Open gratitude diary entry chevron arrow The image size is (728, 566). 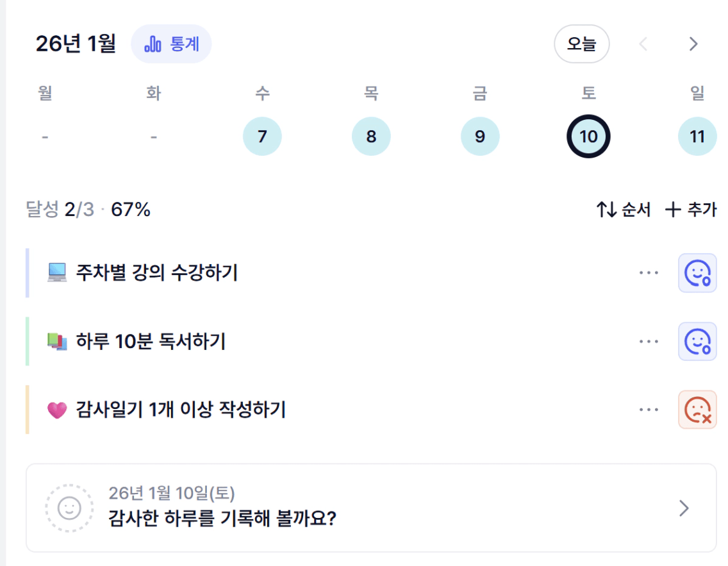684,508
